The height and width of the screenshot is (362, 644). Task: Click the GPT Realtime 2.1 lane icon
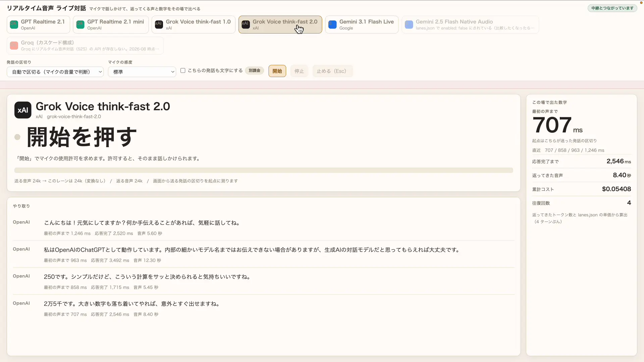click(x=14, y=24)
